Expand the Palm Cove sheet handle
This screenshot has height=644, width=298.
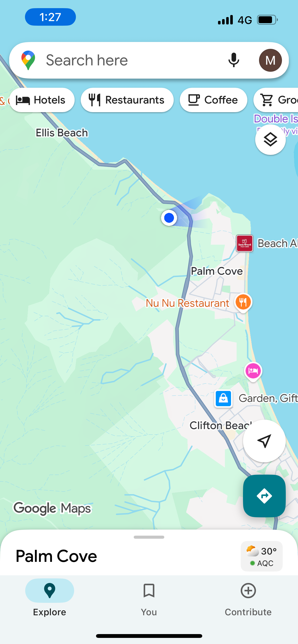(149, 537)
